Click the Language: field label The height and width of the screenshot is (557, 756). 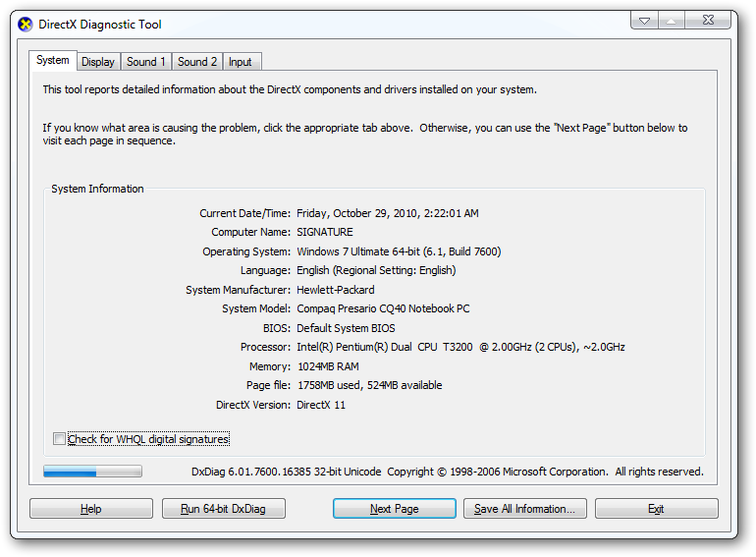(266, 270)
